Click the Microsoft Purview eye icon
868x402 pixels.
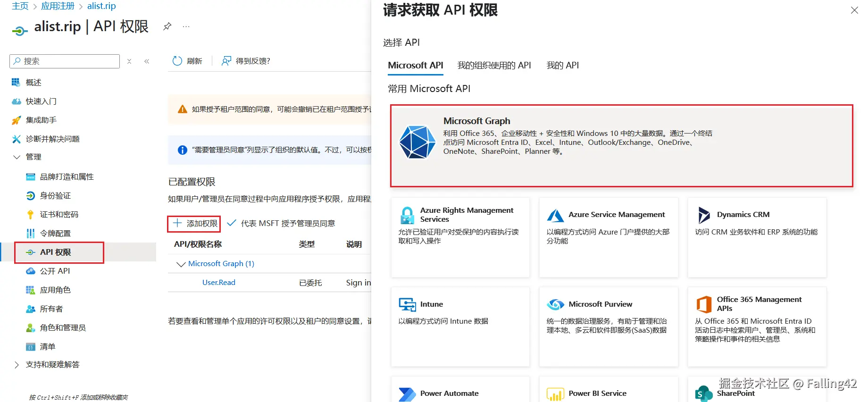555,304
